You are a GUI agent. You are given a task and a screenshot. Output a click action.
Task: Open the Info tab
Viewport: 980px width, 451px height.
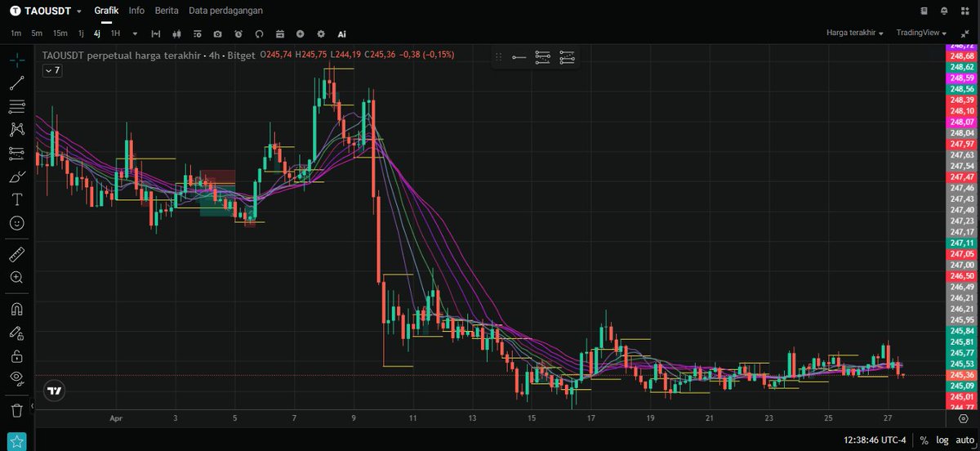(136, 11)
